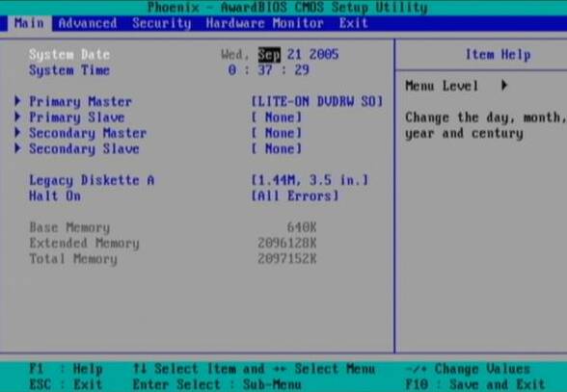Image resolution: width=567 pixels, height=392 pixels.
Task: Click the minutes value 37
Action: [x=265, y=69]
